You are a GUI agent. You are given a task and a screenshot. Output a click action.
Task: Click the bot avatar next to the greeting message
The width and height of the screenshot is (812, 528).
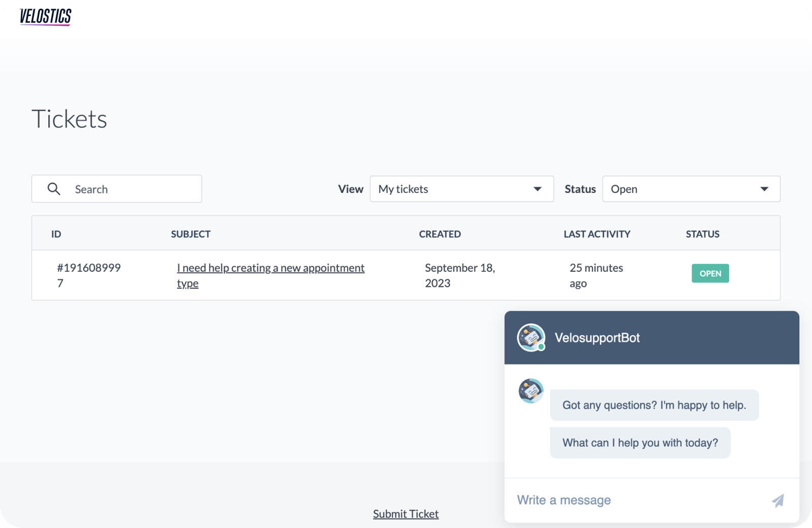(x=531, y=391)
